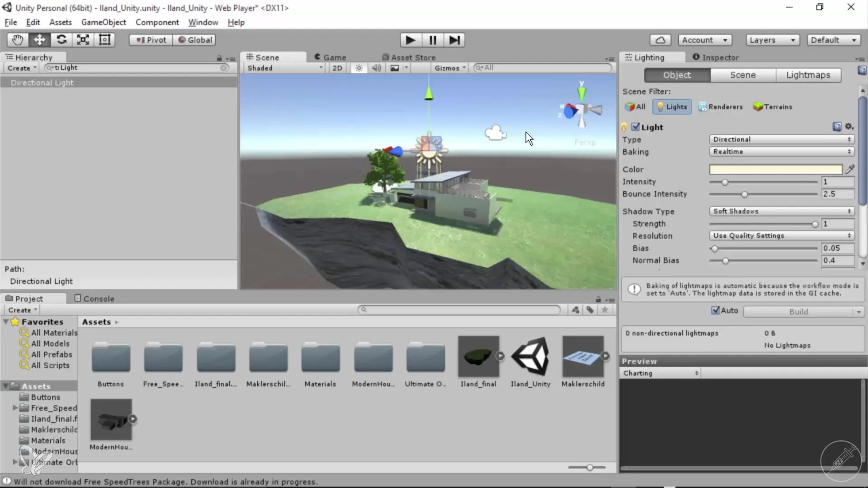
Task: Open light Type dropdown
Action: tap(782, 139)
